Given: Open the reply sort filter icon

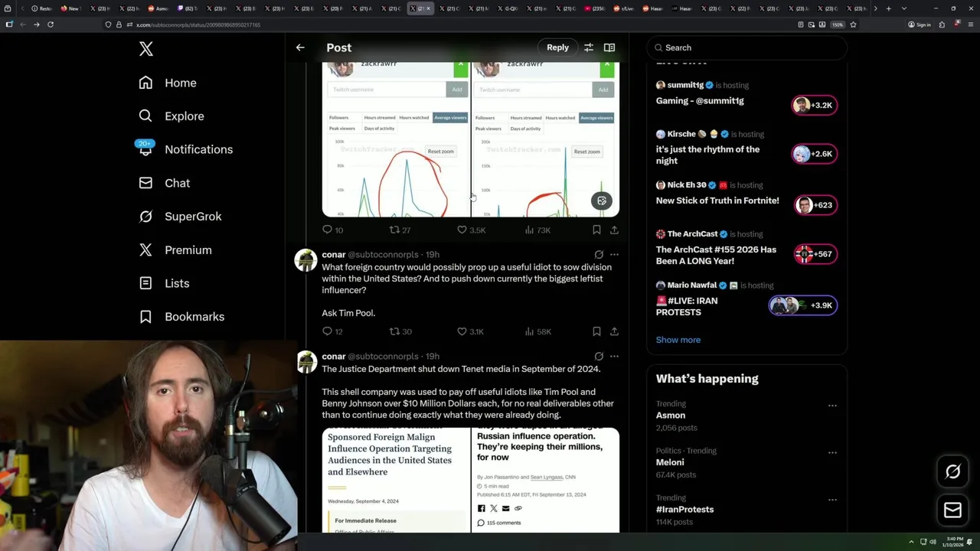Looking at the screenshot, I should pyautogui.click(x=589, y=47).
